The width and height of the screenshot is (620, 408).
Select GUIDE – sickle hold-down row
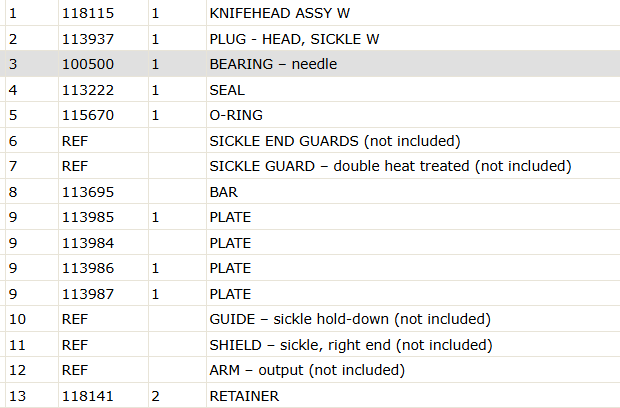(x=310, y=319)
